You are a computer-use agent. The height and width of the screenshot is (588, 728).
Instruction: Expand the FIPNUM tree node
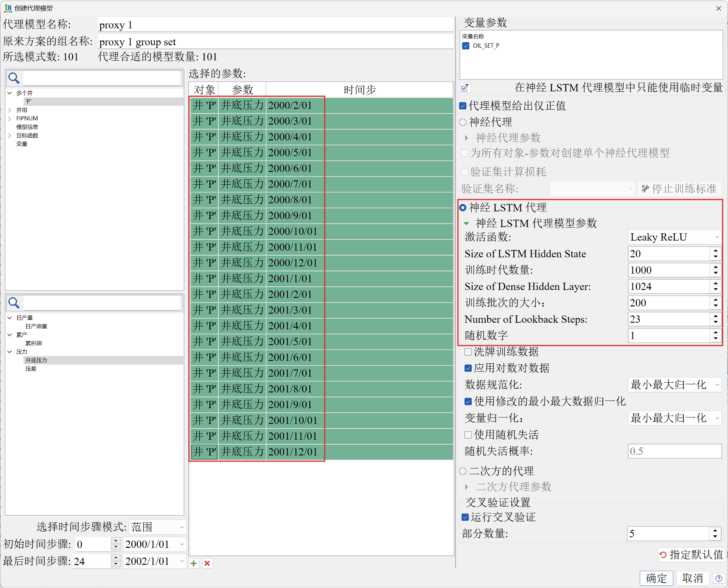tap(10, 118)
